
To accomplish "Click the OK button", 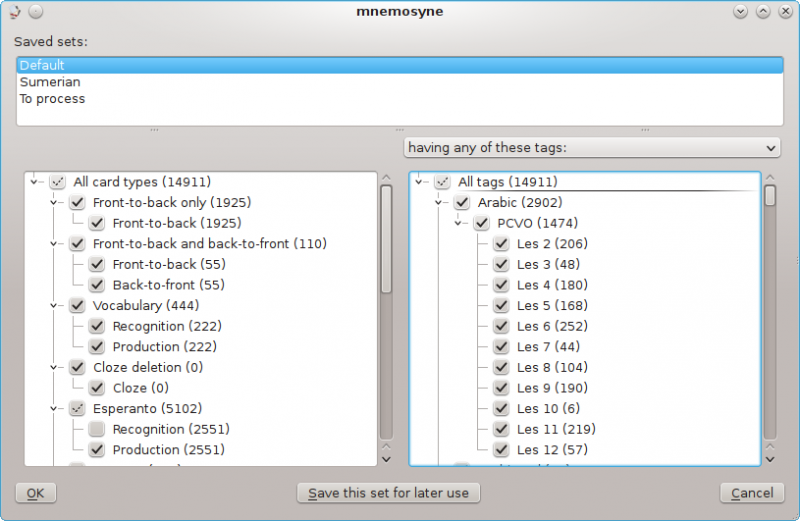I will point(36,493).
